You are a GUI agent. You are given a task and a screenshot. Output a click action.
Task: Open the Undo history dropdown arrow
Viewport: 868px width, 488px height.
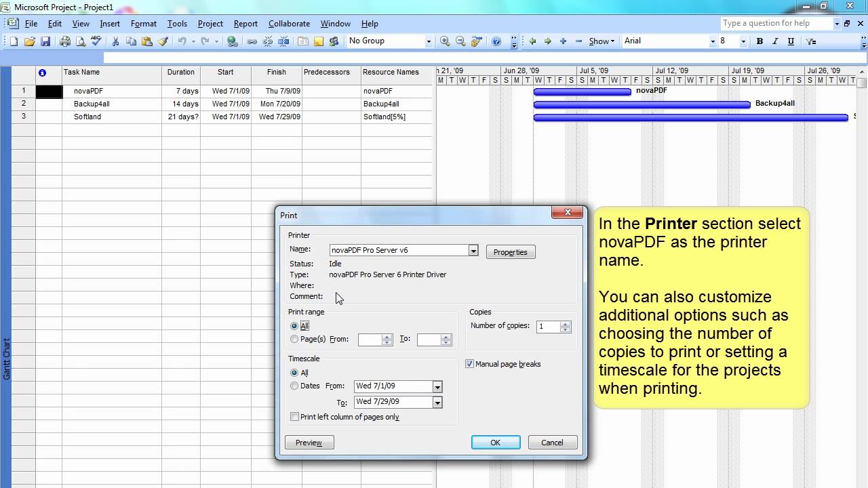[193, 41]
